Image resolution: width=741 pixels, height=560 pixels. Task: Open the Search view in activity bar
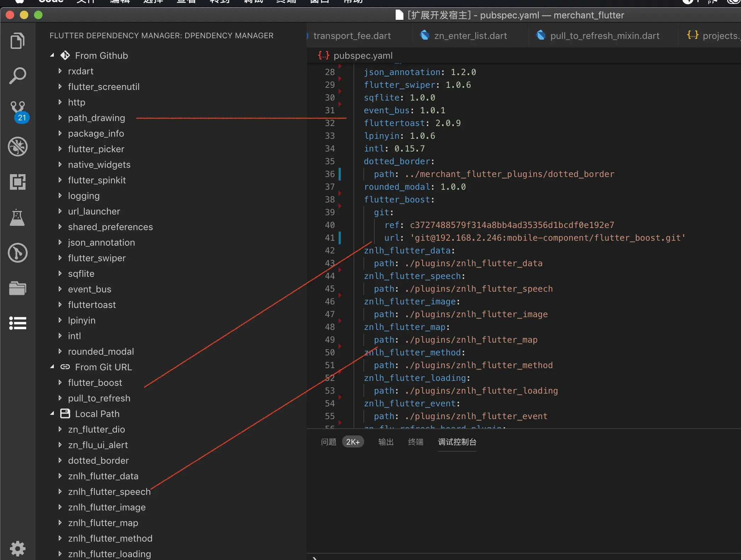[17, 76]
